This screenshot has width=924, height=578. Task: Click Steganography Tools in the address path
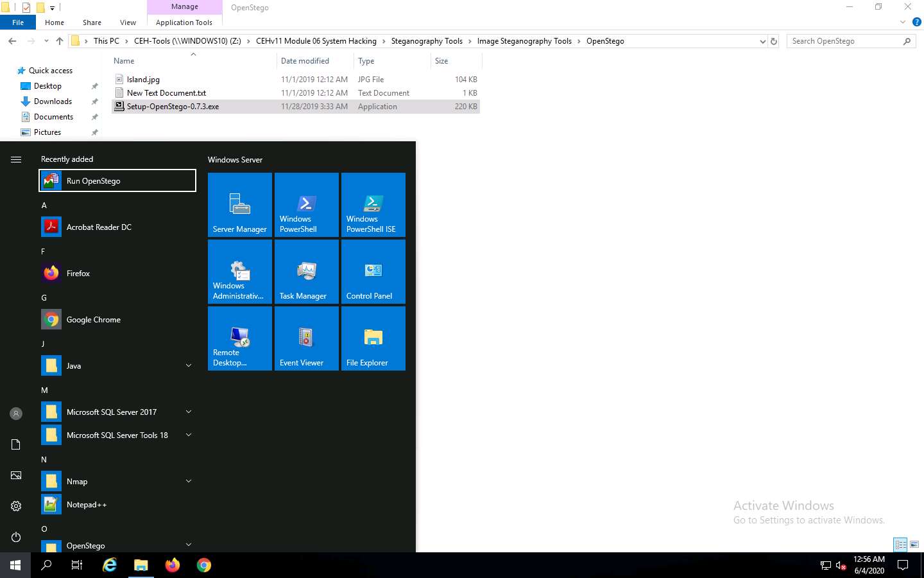[427, 41]
